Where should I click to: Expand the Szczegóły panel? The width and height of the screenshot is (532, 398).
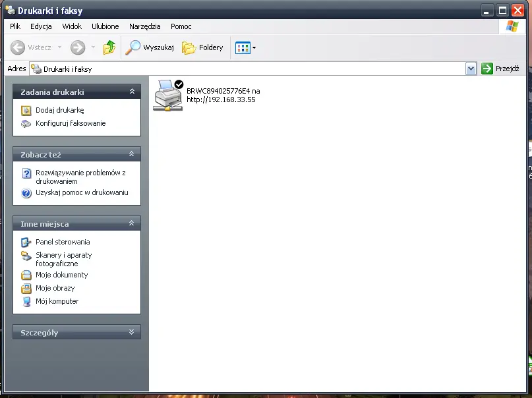[x=131, y=333]
